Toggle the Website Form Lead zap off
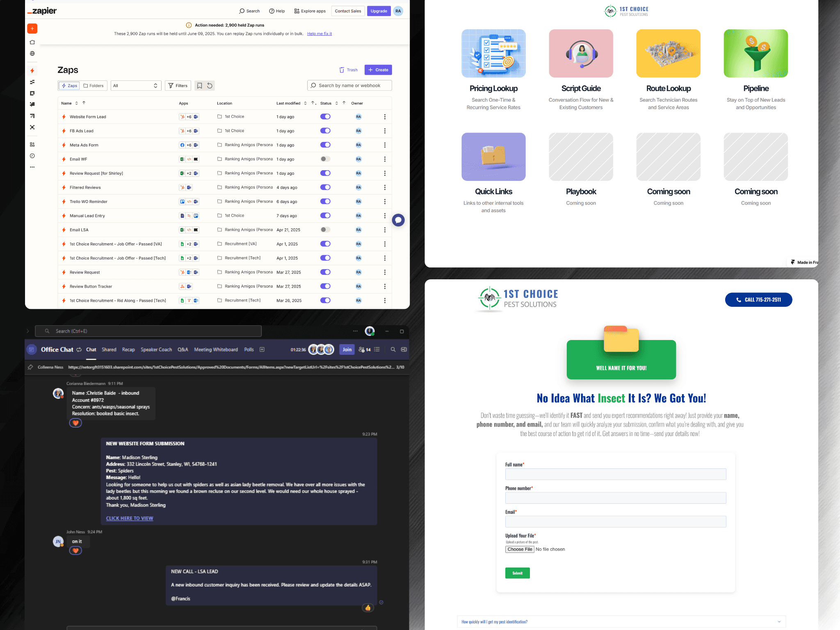 [x=325, y=116]
